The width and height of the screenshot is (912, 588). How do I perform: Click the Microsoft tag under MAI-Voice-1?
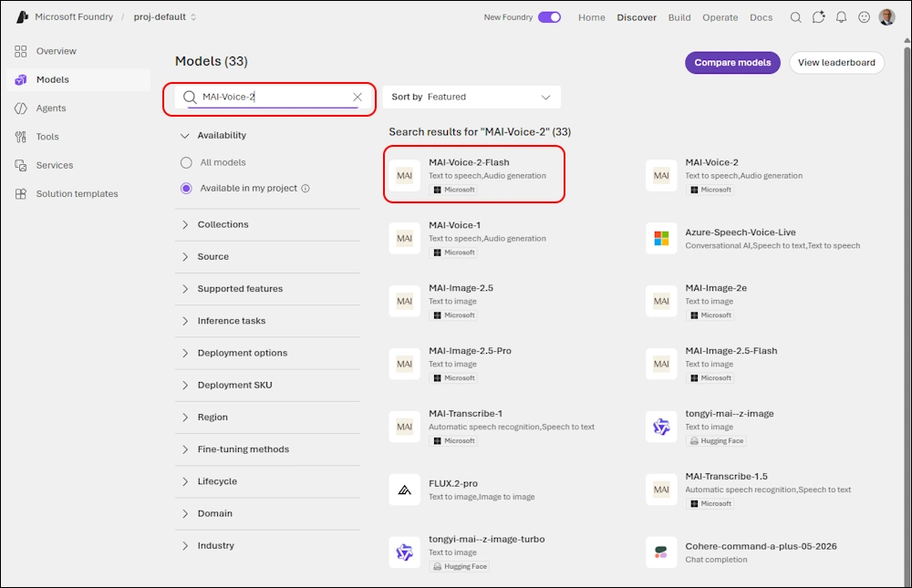coord(454,253)
